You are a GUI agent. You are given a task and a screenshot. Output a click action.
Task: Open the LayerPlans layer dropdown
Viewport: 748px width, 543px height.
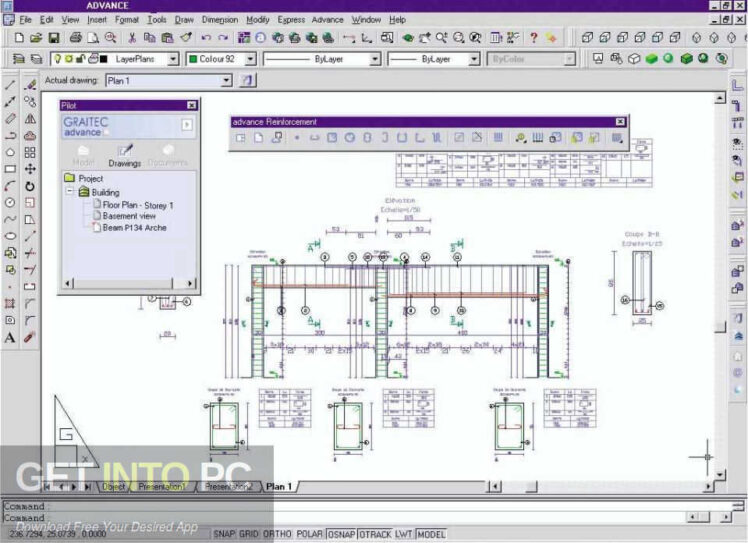[173, 59]
